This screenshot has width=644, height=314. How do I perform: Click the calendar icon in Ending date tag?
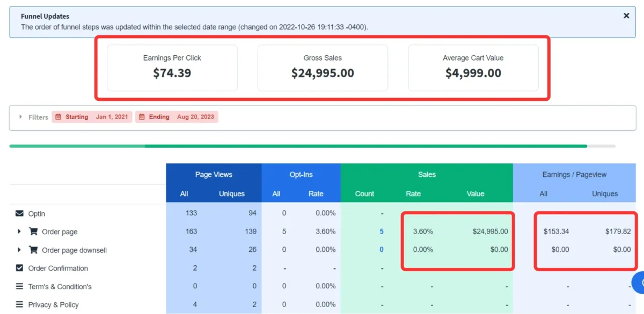pos(142,117)
